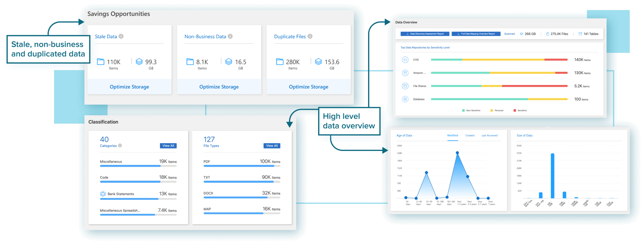The image size is (644, 244).
Task: Click the Duplicate Files storage layers icon
Action: [318, 61]
